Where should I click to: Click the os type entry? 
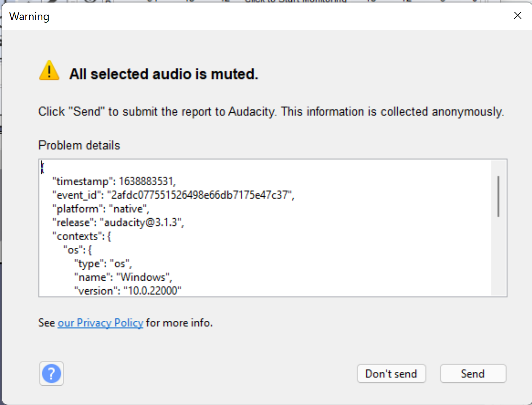(103, 263)
